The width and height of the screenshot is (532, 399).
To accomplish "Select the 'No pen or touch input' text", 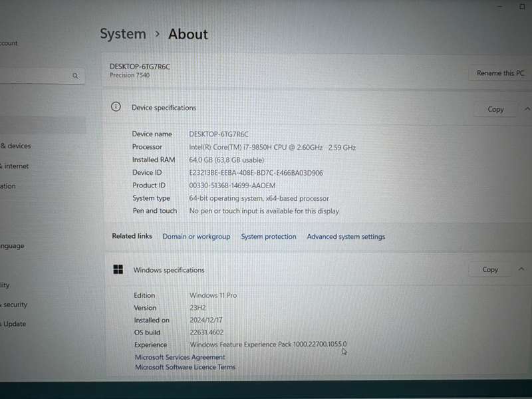I will pos(264,211).
